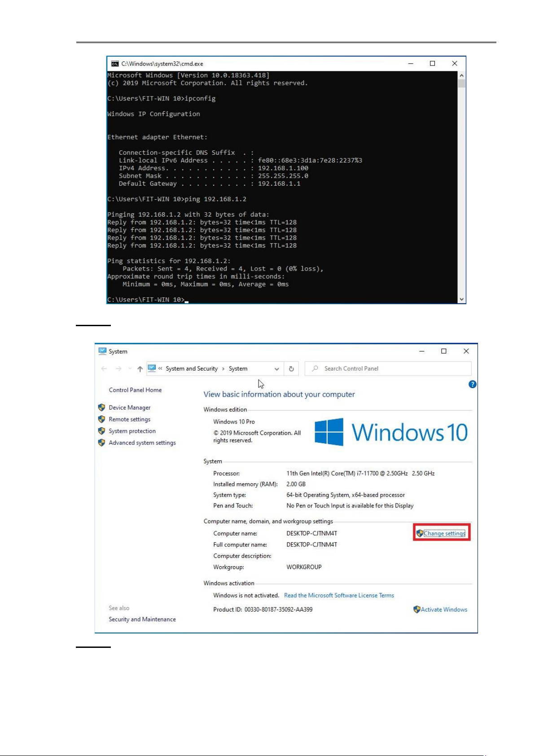The image size is (535, 756).
Task: Open Control Panel Home
Action: pos(135,390)
